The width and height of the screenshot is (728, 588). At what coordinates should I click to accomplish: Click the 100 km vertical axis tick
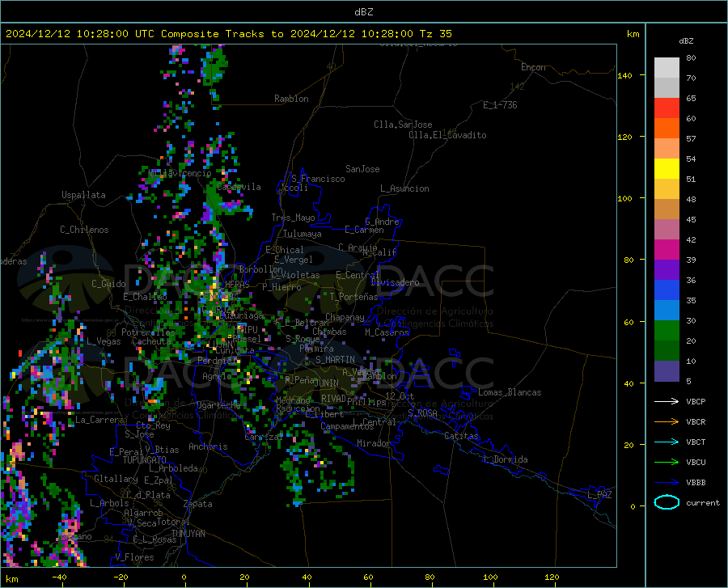pyautogui.click(x=624, y=198)
